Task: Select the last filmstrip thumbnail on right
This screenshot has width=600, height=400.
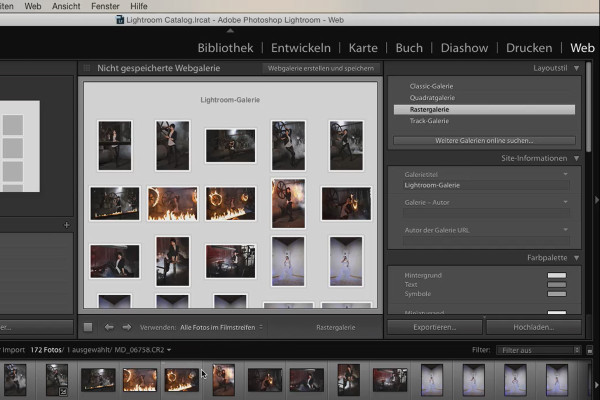Action: click(x=556, y=380)
